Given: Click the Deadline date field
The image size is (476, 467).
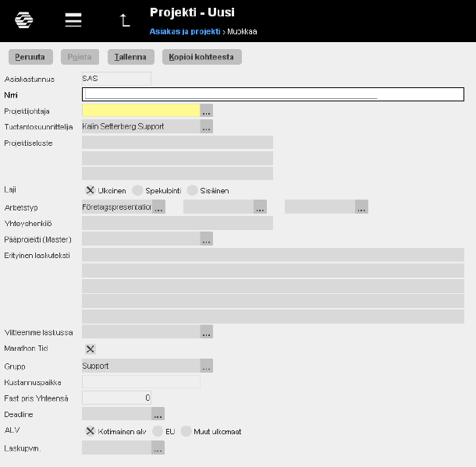Looking at the screenshot, I should pos(116,414).
